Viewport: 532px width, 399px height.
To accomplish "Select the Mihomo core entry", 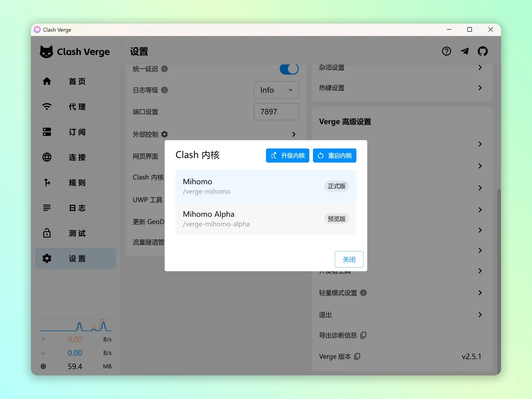I will click(x=266, y=186).
